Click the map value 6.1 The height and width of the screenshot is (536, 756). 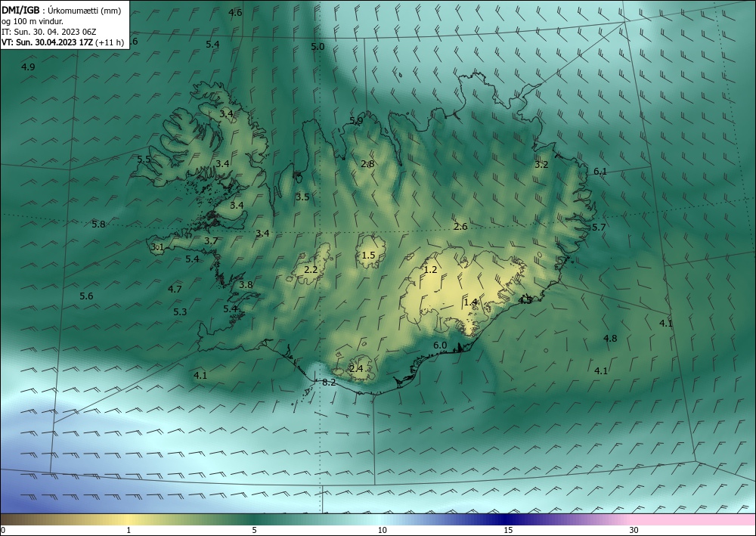click(x=600, y=171)
